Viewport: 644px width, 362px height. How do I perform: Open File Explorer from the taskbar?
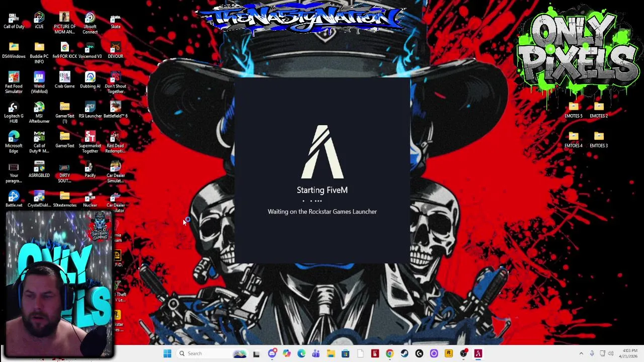click(x=331, y=353)
